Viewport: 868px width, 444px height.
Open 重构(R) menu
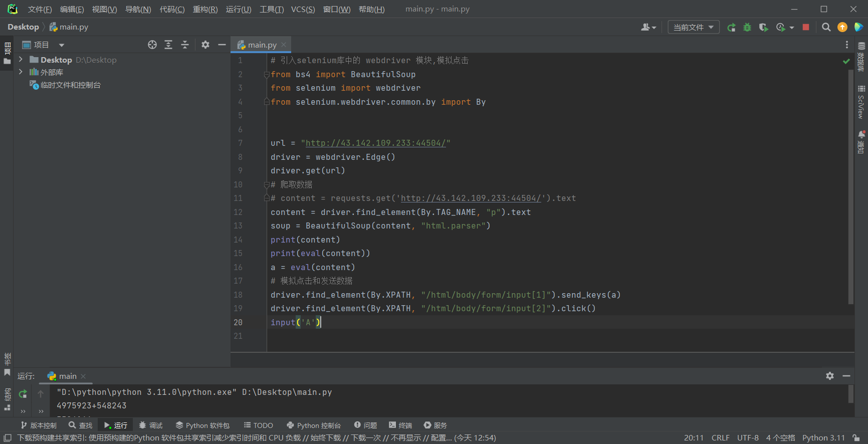click(x=205, y=9)
